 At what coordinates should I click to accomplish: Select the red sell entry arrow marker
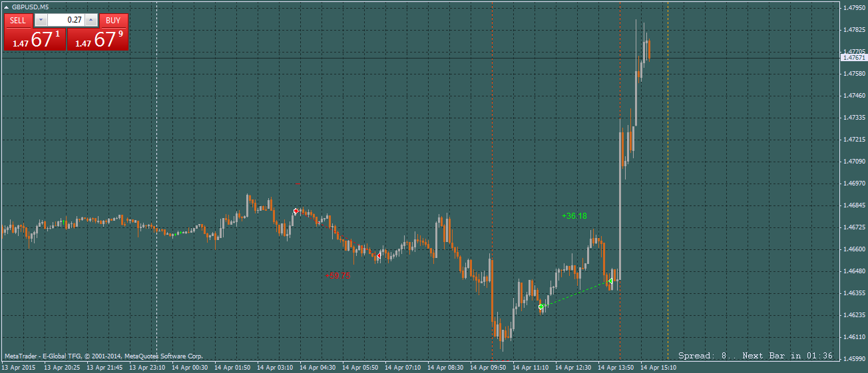(296, 211)
